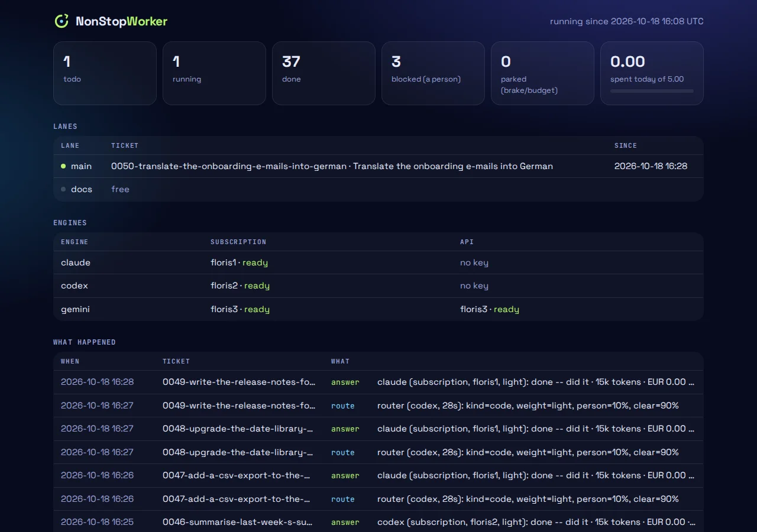Screen dimensions: 757x532
Task: Click the answer tag for 0047 ticket
Action: [x=345, y=476]
